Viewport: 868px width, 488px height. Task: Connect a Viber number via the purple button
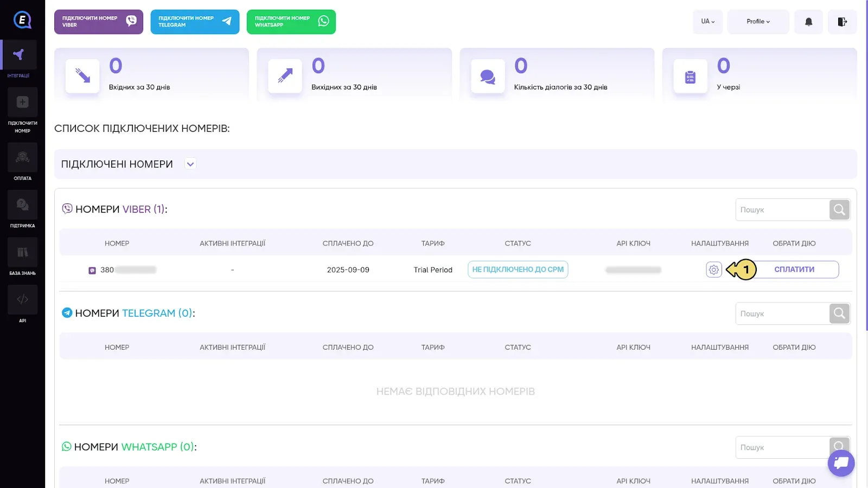tap(99, 22)
